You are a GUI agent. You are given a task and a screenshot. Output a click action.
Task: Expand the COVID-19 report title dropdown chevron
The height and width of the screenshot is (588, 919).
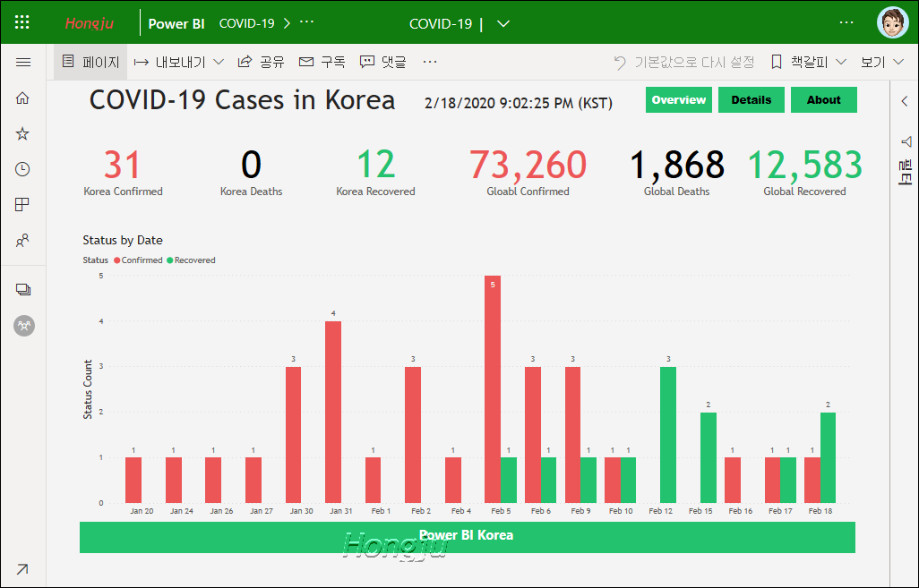(x=502, y=24)
